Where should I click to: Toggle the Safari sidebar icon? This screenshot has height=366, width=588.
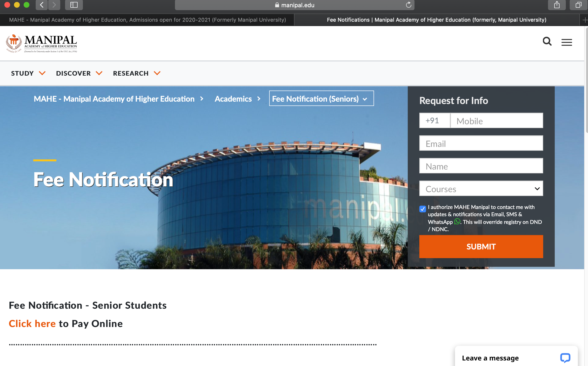click(74, 5)
